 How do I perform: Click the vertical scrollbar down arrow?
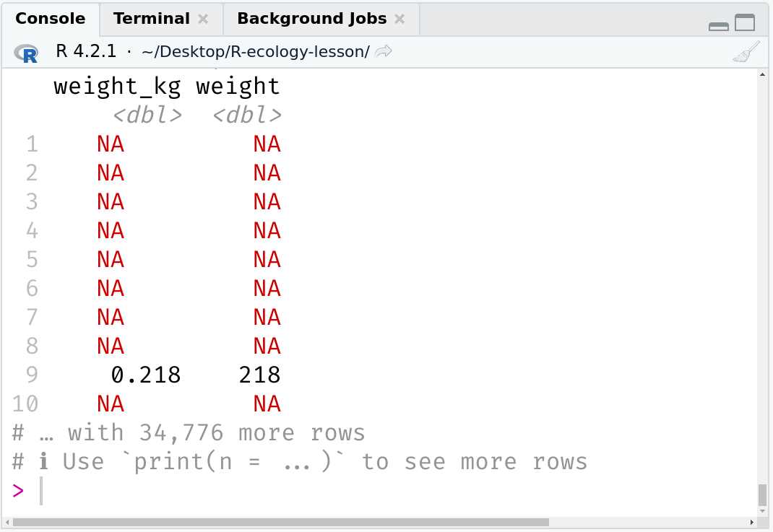[x=763, y=511]
